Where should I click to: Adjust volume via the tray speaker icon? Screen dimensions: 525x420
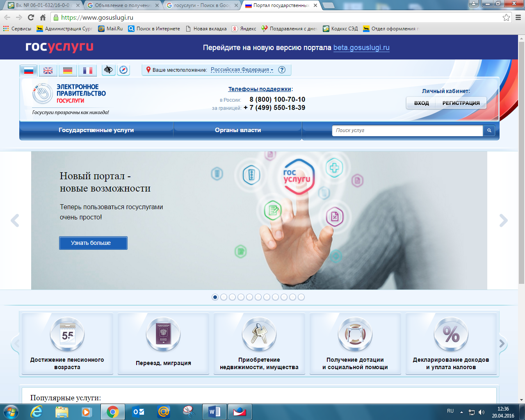tap(482, 412)
